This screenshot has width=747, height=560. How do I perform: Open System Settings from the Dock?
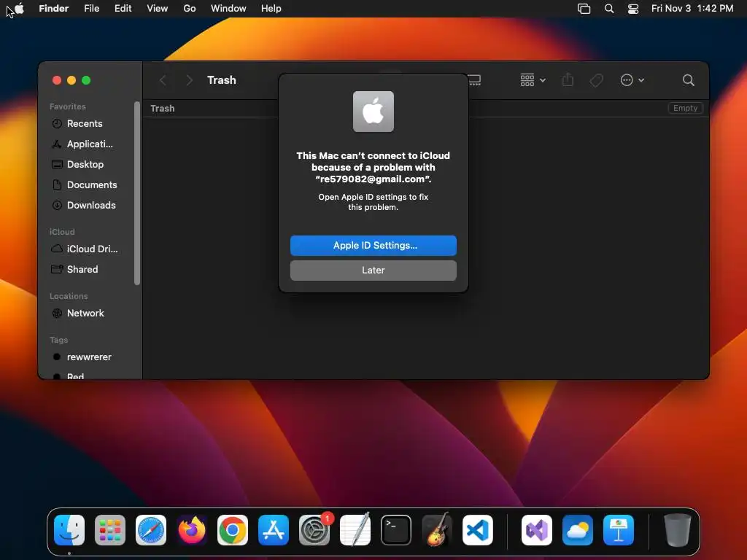pyautogui.click(x=314, y=530)
